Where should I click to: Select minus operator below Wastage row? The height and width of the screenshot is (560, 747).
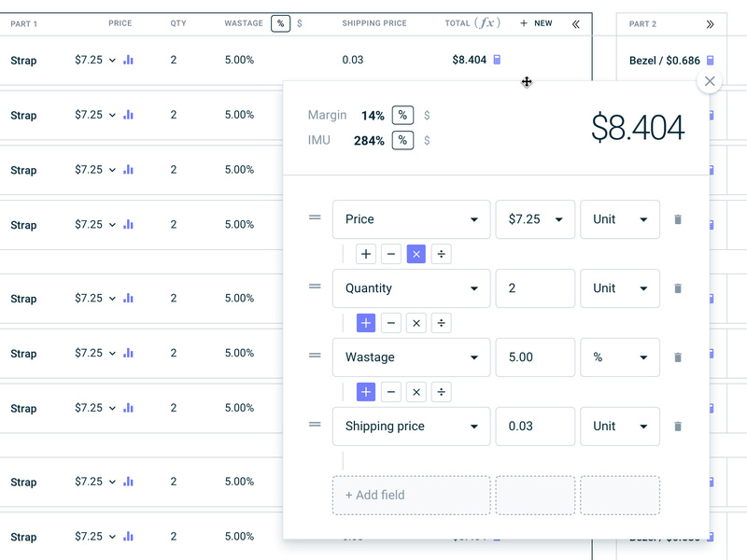391,392
